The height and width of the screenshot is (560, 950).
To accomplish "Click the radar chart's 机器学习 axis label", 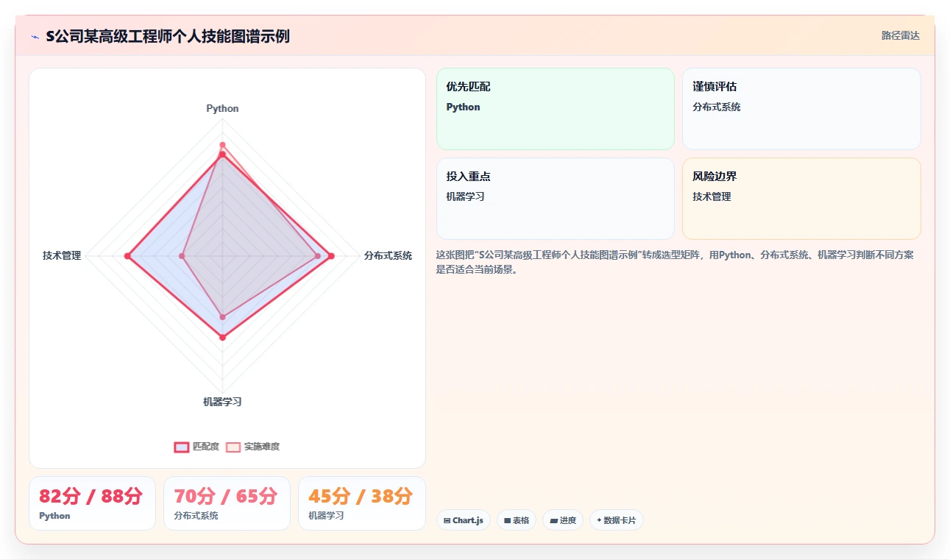I will point(222,402).
